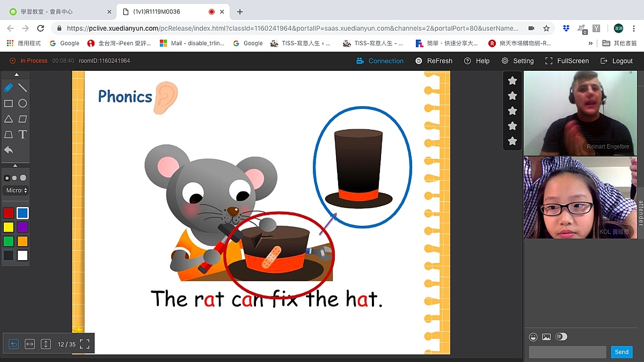Choose the red color swatch
This screenshot has height=362, width=644.
pos(9,213)
